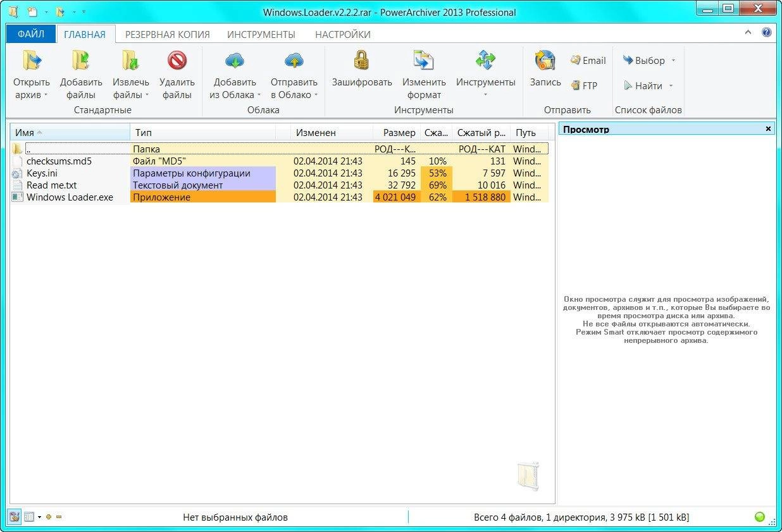The height and width of the screenshot is (532, 782).
Task: Open the Извлечь файлы dropdown arrow
Action: coord(147,96)
